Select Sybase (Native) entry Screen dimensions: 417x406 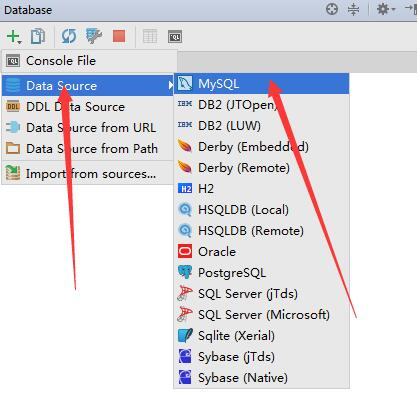click(262, 378)
